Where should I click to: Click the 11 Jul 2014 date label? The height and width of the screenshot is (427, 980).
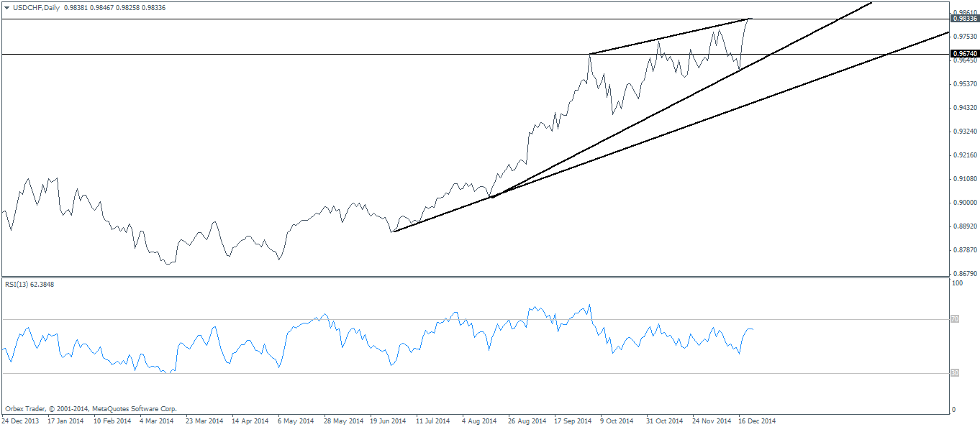[435, 421]
